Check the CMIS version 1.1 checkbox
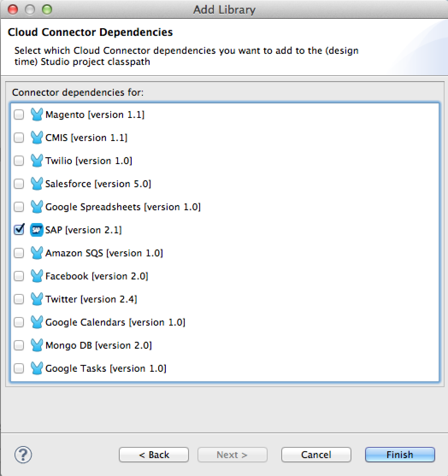 tap(19, 138)
